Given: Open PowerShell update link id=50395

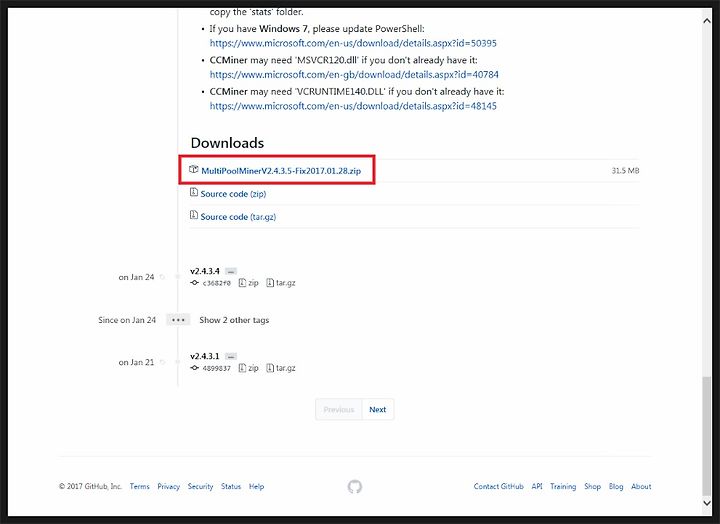Looking at the screenshot, I should click(x=353, y=43).
